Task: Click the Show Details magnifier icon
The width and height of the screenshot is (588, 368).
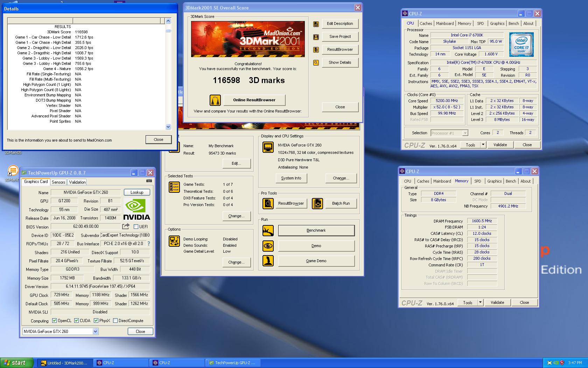Action: [316, 63]
